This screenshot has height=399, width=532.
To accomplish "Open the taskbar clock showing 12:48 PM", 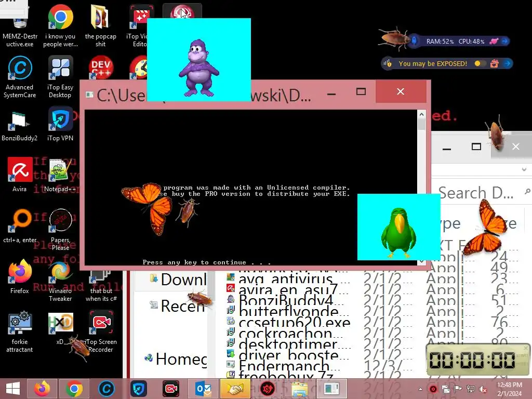I will click(x=509, y=389).
